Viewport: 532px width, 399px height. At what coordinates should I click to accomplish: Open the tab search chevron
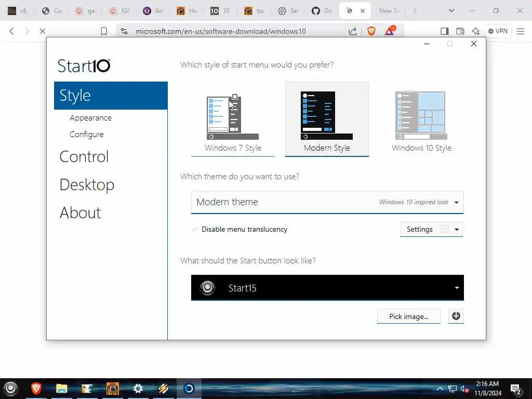pos(451,11)
